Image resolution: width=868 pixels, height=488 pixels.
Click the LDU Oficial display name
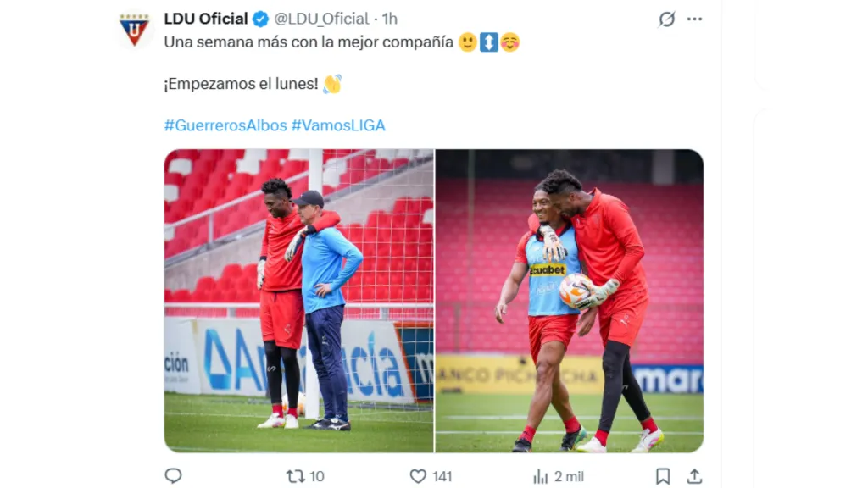206,19
